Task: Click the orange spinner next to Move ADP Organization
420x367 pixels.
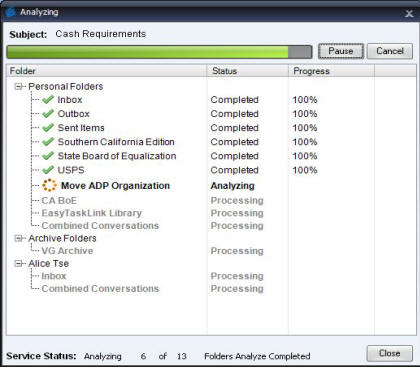Action: point(49,185)
